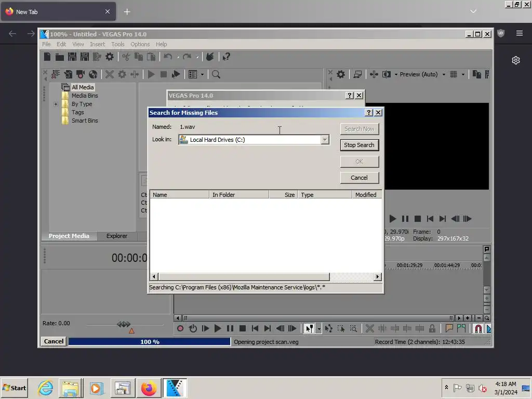532x399 pixels.
Task: Select the Smart Bins folder
Action: 85,121
